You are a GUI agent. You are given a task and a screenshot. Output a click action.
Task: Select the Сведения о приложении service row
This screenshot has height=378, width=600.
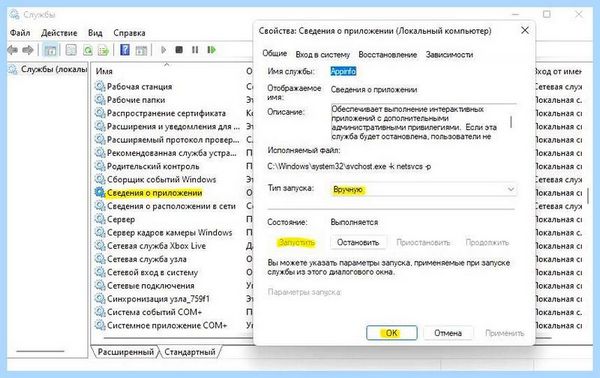pyautogui.click(x=155, y=193)
